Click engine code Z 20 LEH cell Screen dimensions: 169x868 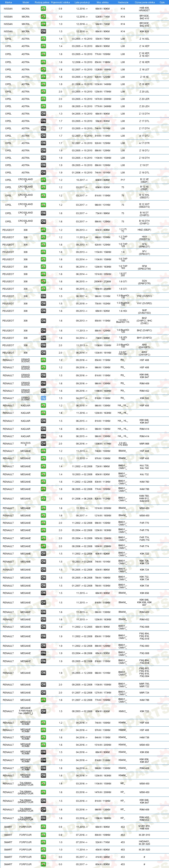[x=144, y=106]
